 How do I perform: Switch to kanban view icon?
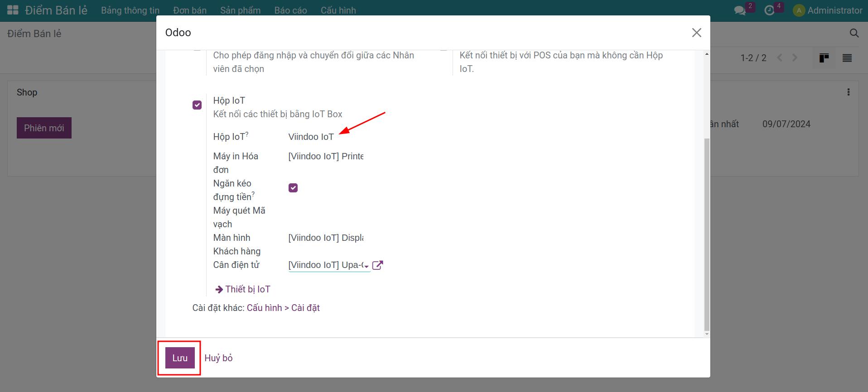824,58
